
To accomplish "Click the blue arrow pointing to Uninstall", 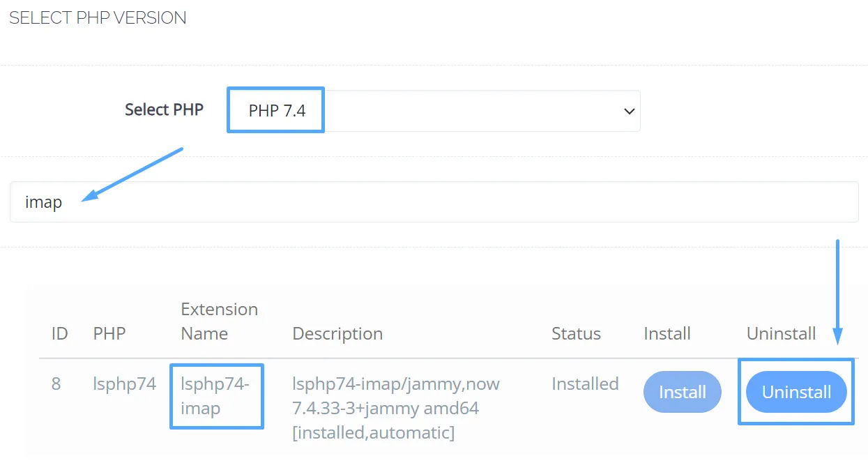I will click(x=837, y=292).
